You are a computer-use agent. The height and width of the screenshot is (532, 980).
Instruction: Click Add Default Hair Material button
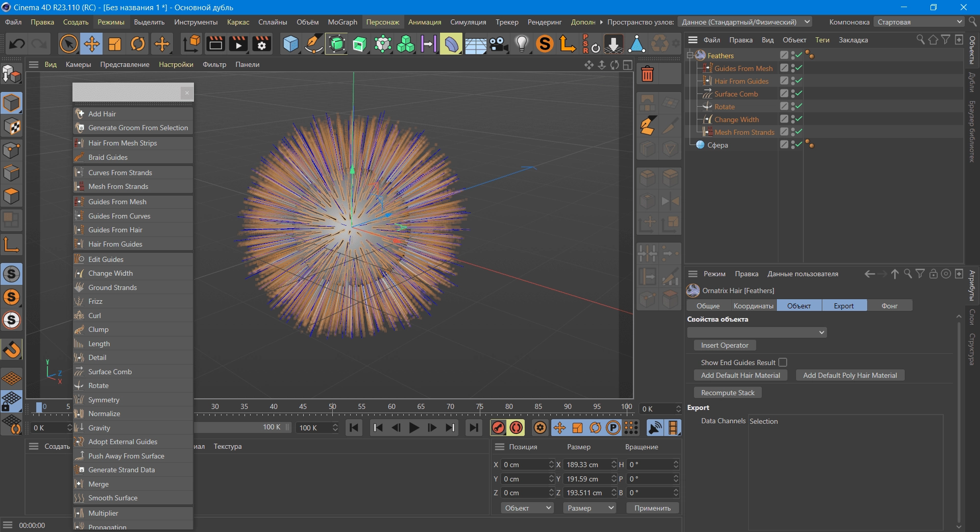coord(741,375)
